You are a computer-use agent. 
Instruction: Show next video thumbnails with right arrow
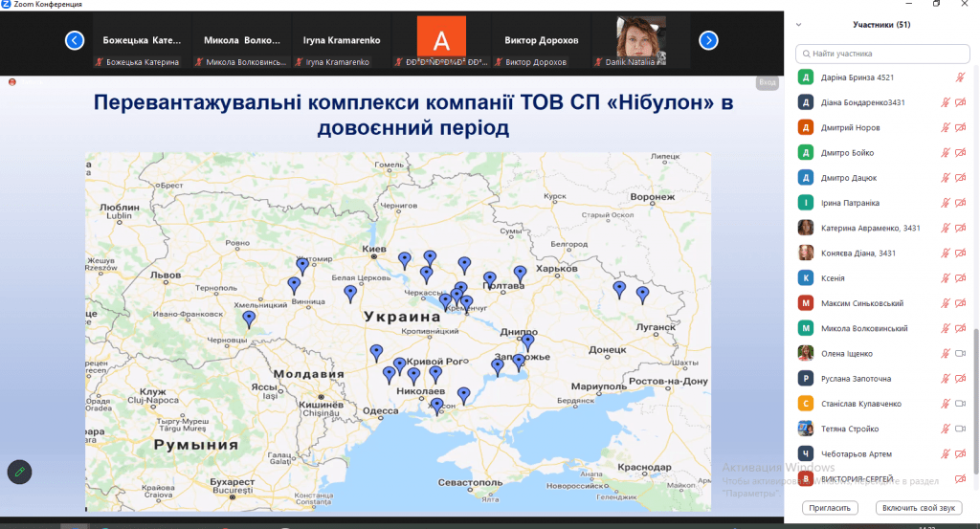click(x=708, y=40)
